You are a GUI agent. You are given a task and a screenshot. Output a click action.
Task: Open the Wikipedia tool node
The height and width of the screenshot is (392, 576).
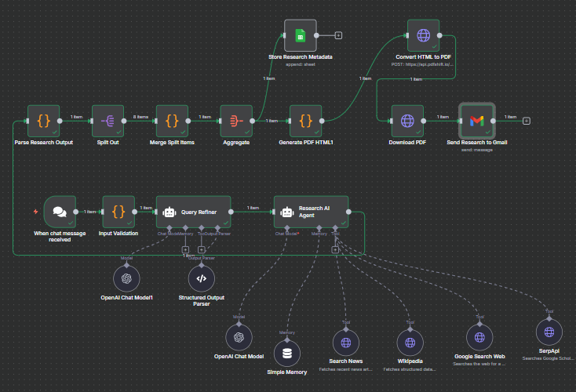click(x=410, y=342)
